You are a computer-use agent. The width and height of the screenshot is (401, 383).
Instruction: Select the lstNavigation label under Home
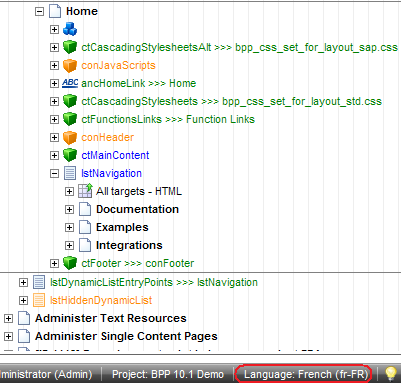point(112,173)
